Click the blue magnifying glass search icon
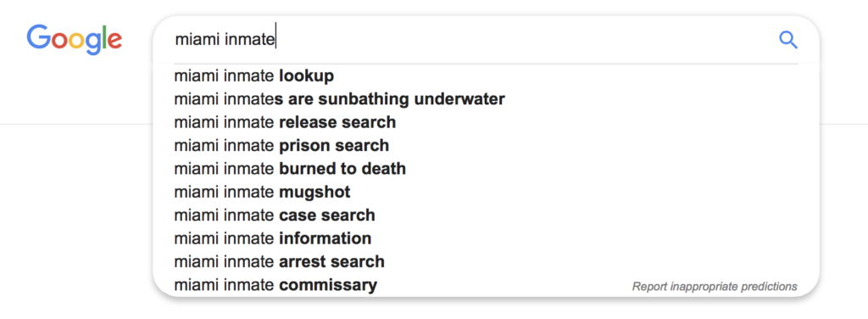The image size is (868, 319). [787, 40]
